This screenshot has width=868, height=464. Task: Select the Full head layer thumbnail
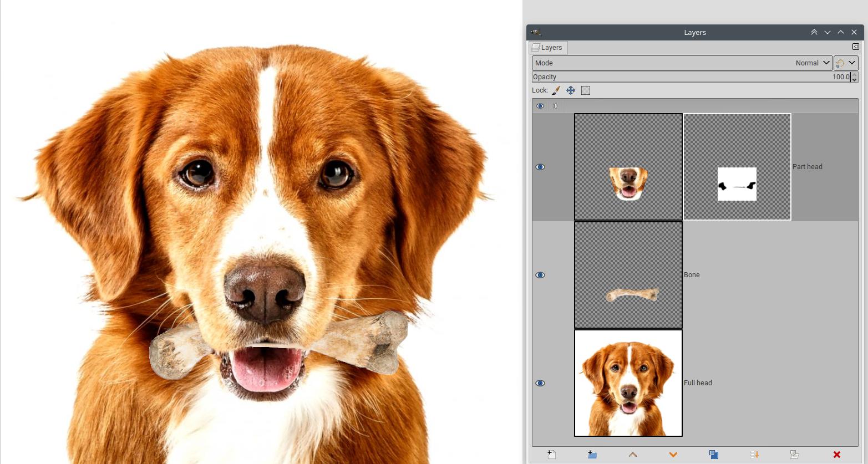[628, 383]
